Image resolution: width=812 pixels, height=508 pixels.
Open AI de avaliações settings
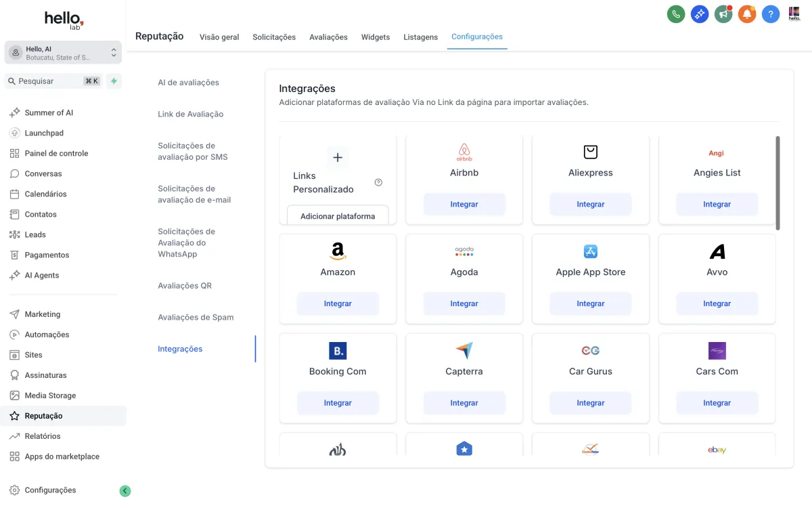click(x=189, y=83)
